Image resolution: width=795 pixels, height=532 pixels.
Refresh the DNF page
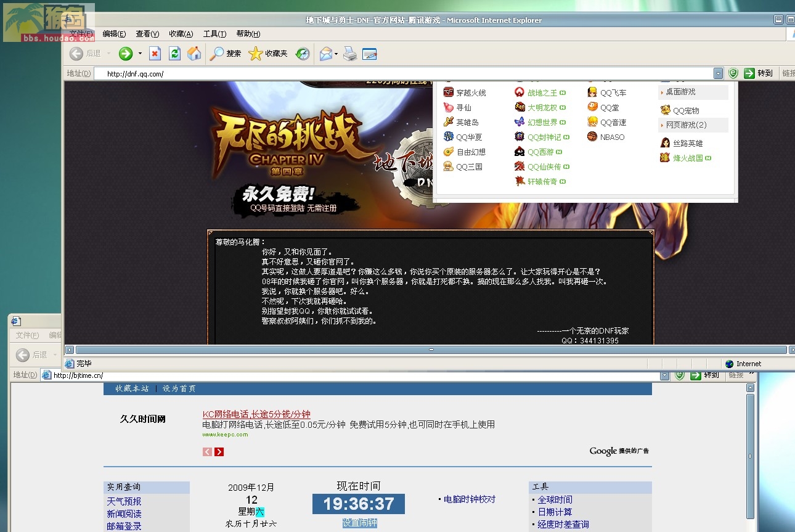[174, 54]
